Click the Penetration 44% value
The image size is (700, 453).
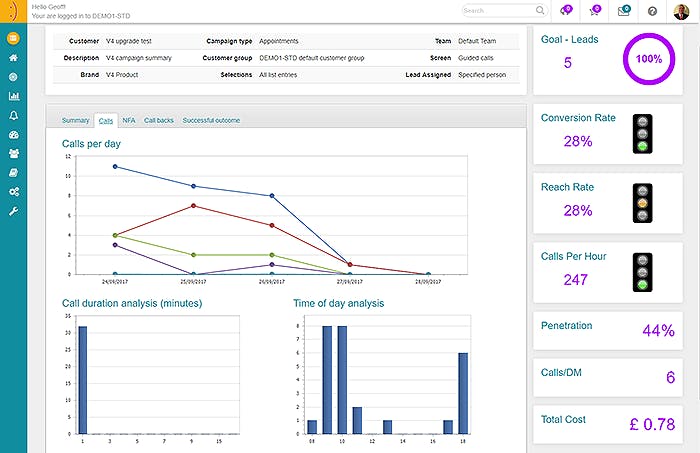coord(658,331)
